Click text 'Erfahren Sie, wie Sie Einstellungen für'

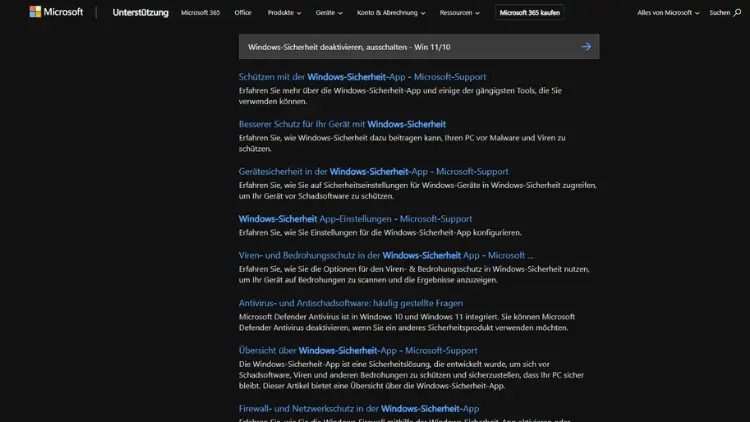click(x=304, y=233)
